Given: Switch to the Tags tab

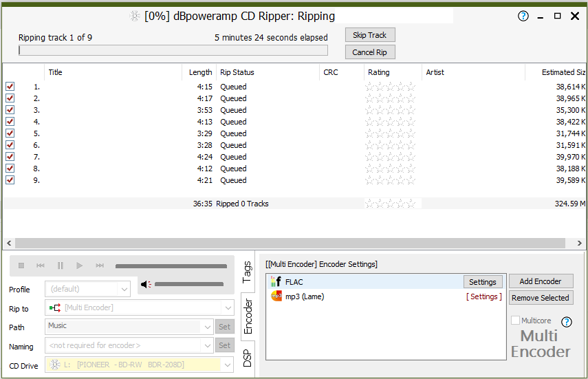Looking at the screenshot, I should point(248,272).
